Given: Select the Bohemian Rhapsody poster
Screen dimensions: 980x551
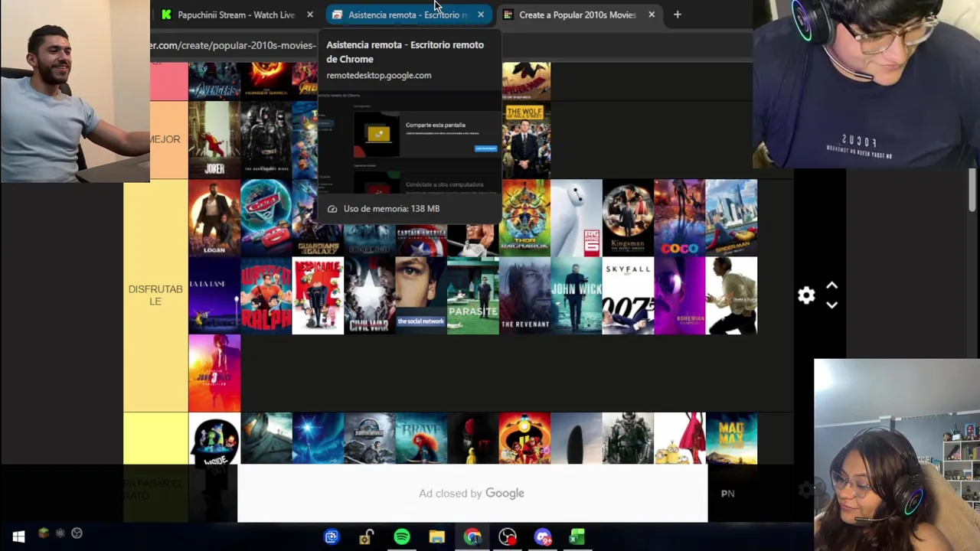Looking at the screenshot, I should click(x=680, y=295).
